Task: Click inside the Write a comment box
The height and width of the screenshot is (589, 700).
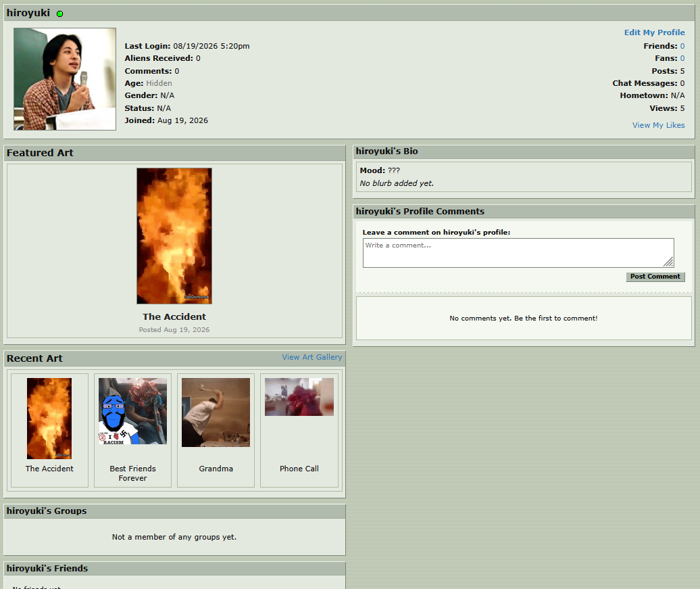Action: 518,253
